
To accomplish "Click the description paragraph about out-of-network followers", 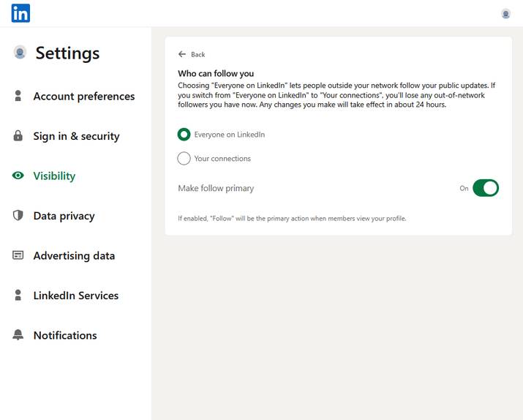I will coord(336,95).
